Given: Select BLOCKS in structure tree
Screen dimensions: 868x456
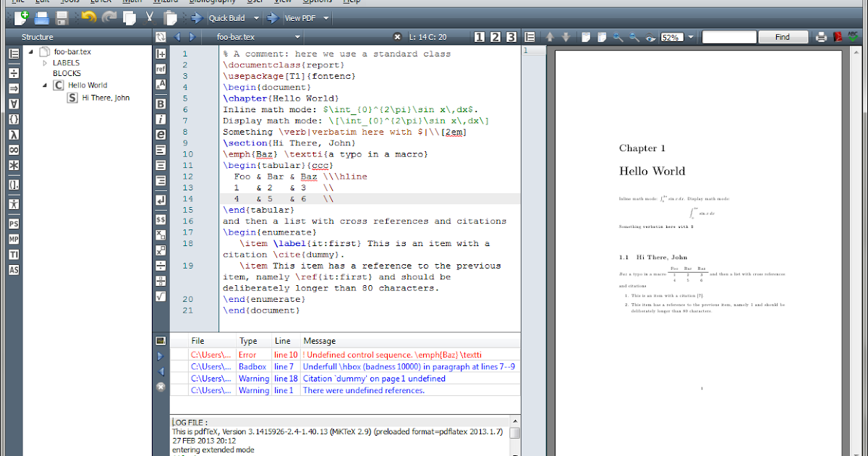Looking at the screenshot, I should [67, 73].
